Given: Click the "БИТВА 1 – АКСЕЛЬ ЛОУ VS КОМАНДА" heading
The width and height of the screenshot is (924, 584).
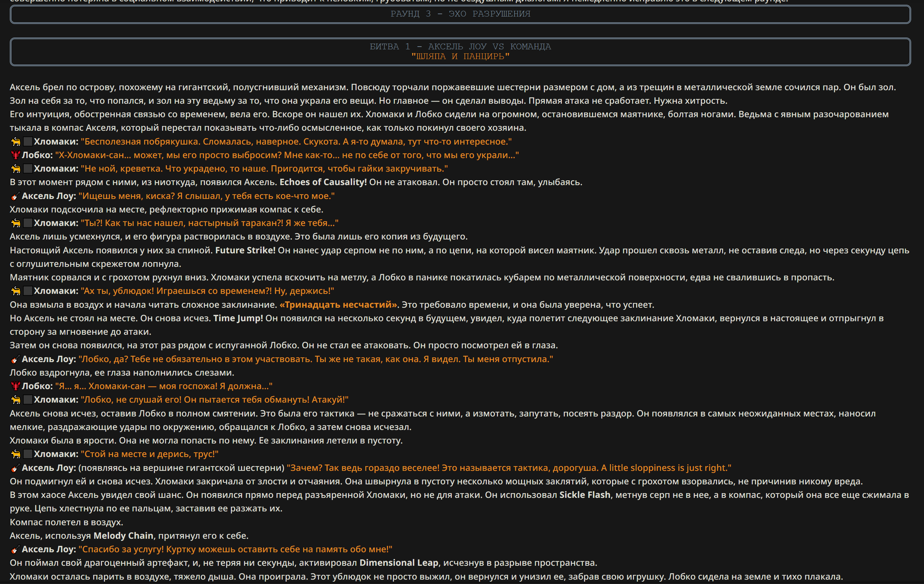Looking at the screenshot, I should [x=460, y=47].
